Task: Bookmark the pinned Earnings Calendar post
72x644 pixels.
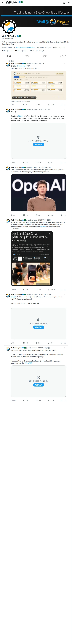Action: pos(62,105)
